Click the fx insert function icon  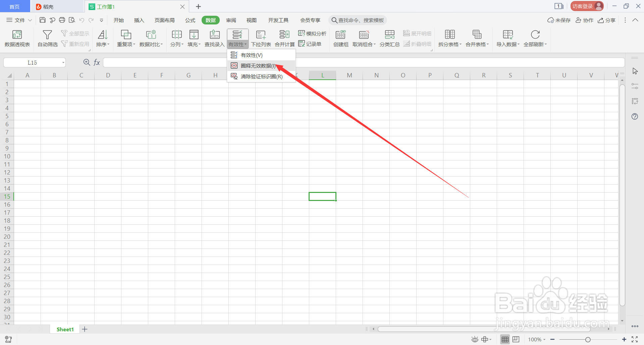(97, 62)
